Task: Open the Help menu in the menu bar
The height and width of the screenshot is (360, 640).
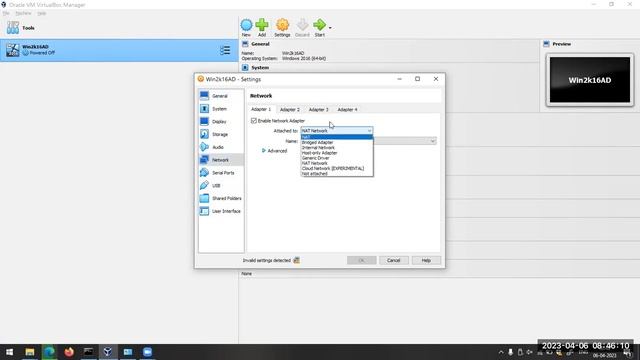Action: [x=42, y=13]
